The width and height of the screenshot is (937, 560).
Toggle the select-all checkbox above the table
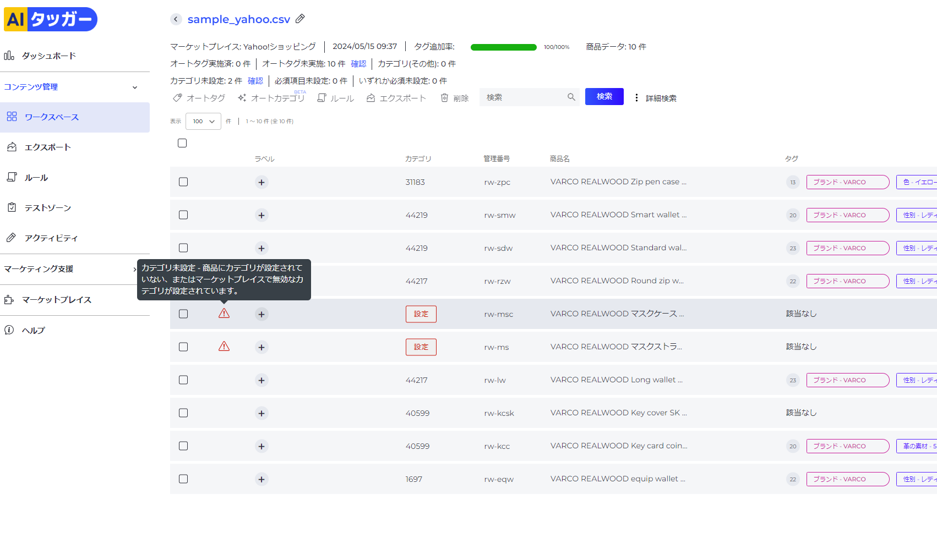click(x=182, y=143)
